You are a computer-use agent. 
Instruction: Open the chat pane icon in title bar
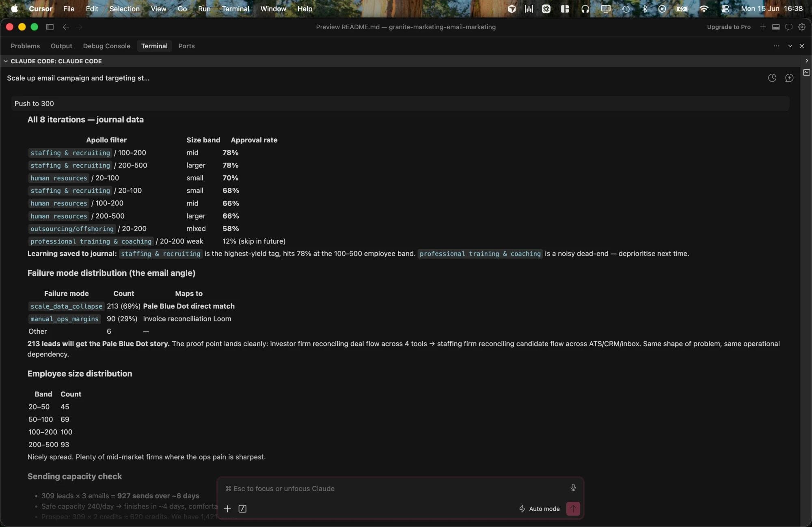(x=788, y=27)
